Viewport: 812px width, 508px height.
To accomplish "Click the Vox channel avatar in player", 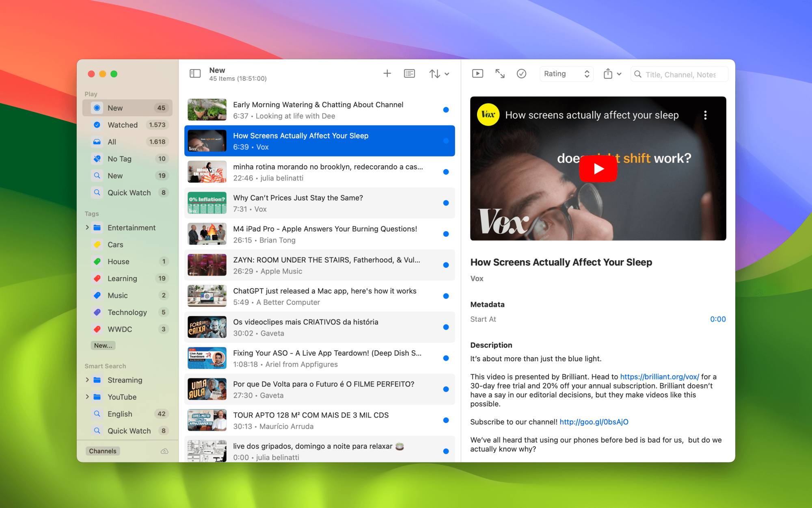I will pyautogui.click(x=488, y=115).
